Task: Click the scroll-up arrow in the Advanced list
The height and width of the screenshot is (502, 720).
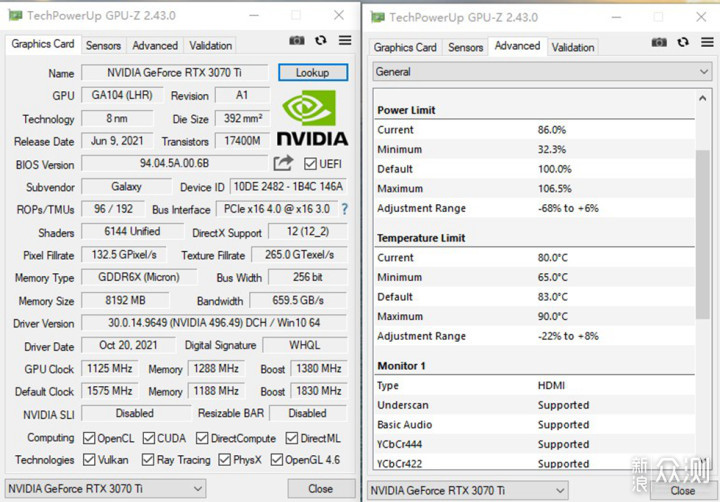Action: tap(703, 98)
